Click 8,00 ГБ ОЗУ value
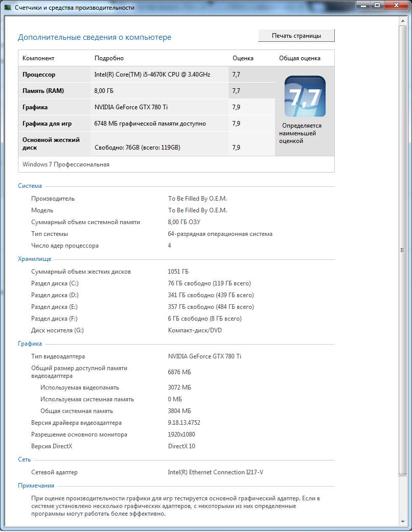The image size is (412, 532). (184, 222)
